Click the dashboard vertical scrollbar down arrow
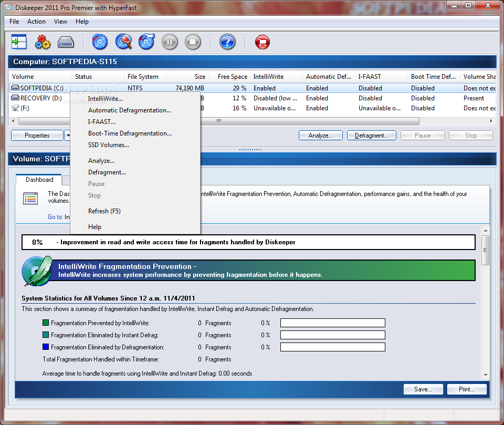504x425 pixels. [485, 375]
